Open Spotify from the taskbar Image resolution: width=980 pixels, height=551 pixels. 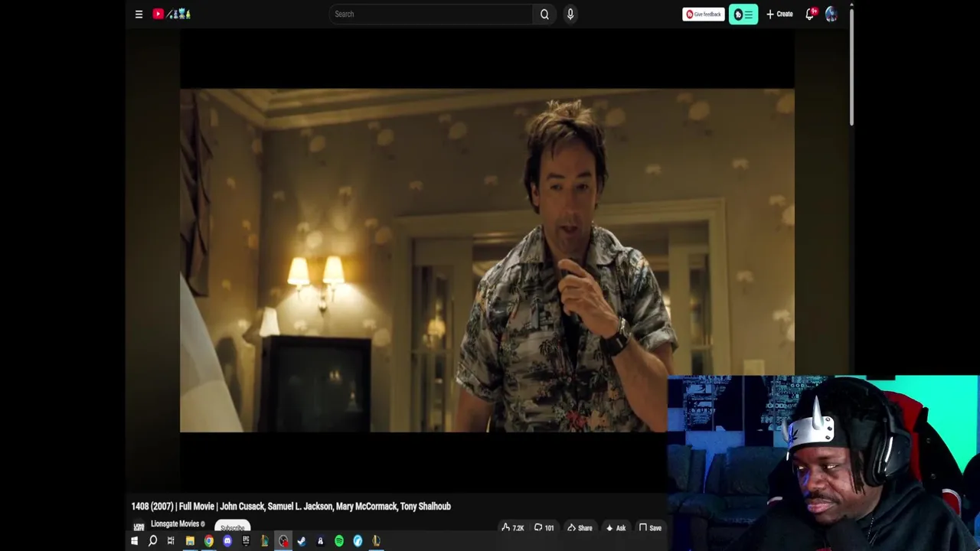click(x=339, y=541)
